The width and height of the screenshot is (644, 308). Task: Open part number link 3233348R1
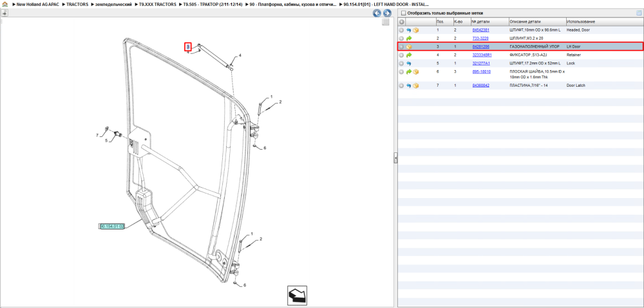[482, 55]
